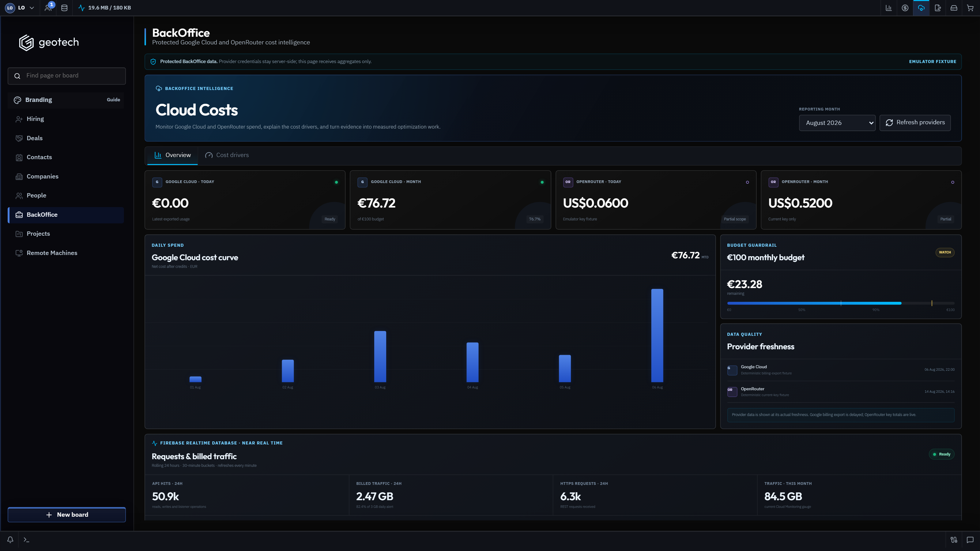Click the 76.7% badge on Google Cloud Month card
Viewport: 980px width, 551px height.
(x=534, y=219)
